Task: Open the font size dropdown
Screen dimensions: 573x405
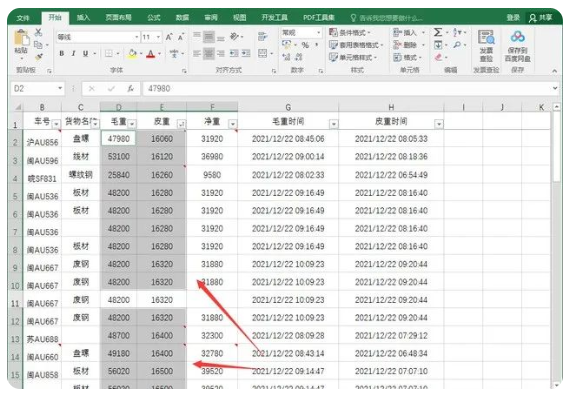Action: [158, 37]
